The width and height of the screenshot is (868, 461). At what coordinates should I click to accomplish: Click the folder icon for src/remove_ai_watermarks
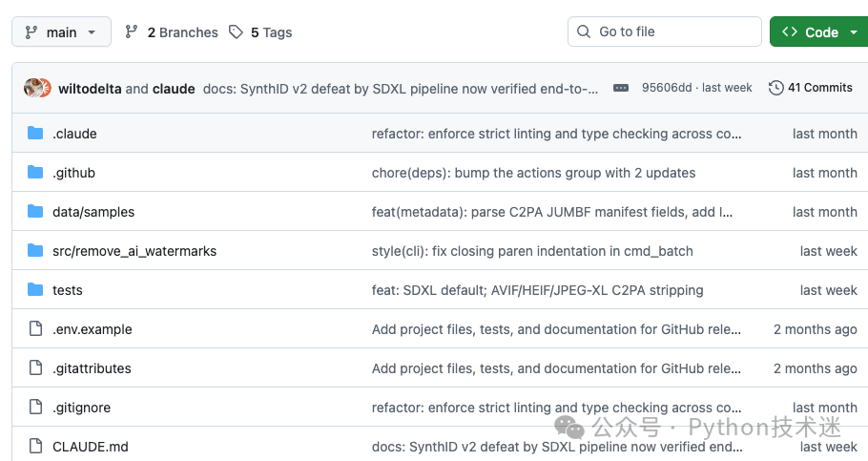[35, 250]
